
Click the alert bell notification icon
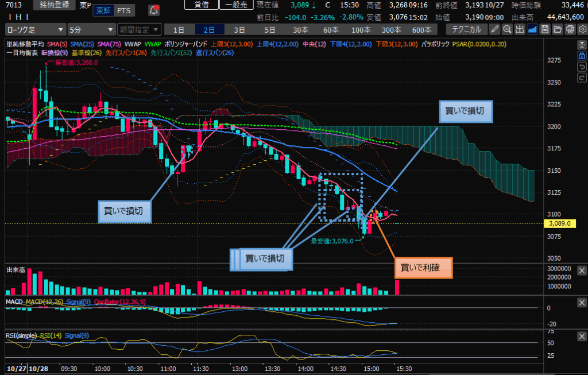click(x=154, y=10)
